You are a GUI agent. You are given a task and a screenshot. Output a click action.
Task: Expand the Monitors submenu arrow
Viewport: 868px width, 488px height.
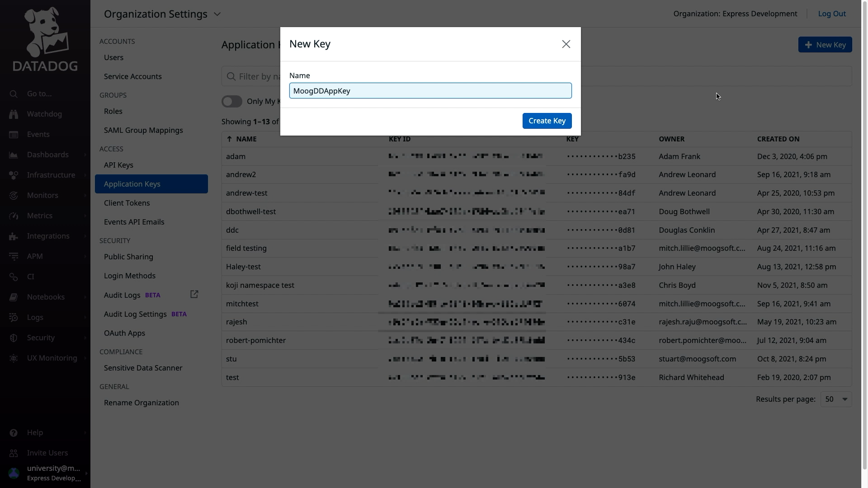85,196
